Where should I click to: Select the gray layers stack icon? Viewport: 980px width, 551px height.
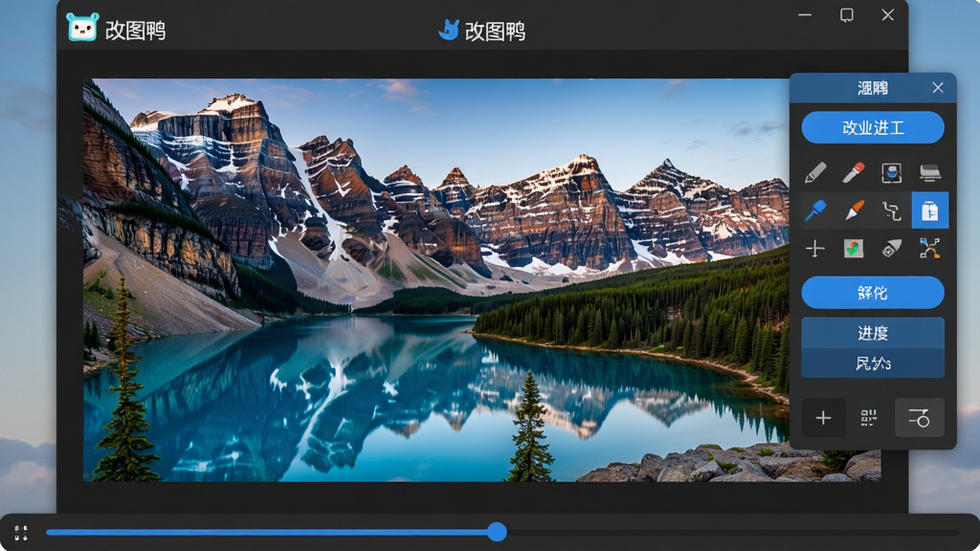point(930,172)
